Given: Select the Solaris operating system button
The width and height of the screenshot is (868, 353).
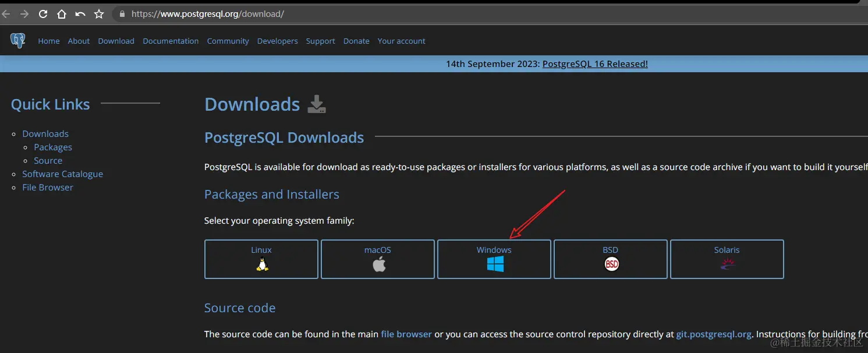Looking at the screenshot, I should pos(727,259).
